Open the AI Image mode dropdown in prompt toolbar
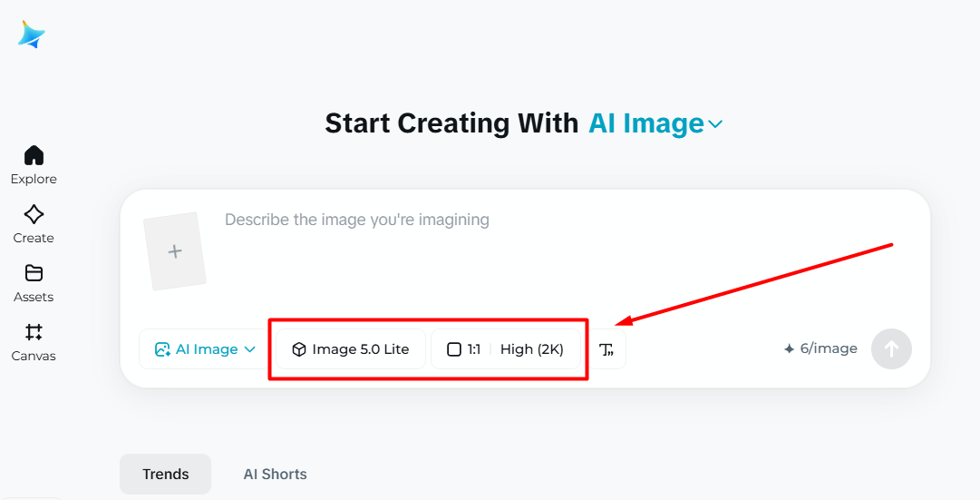 click(x=205, y=349)
